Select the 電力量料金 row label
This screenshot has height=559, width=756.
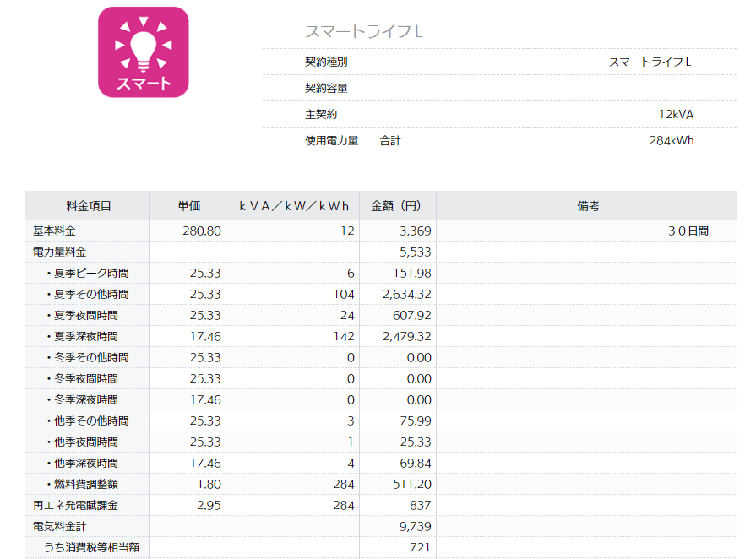click(59, 252)
